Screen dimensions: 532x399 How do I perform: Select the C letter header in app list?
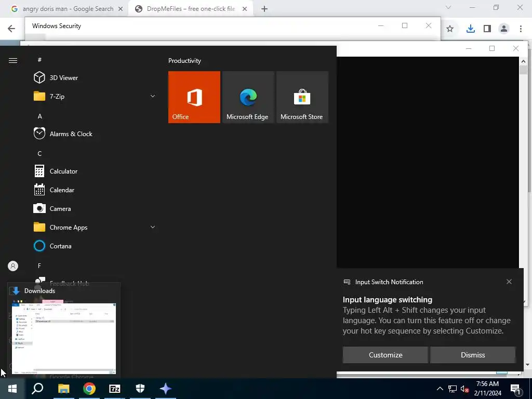click(x=39, y=154)
